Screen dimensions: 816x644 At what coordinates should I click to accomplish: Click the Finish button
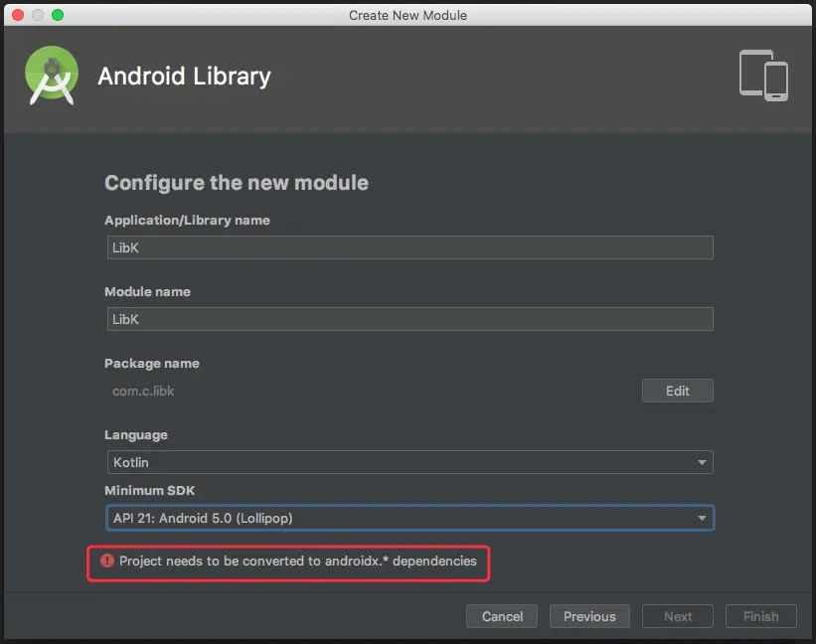click(760, 616)
